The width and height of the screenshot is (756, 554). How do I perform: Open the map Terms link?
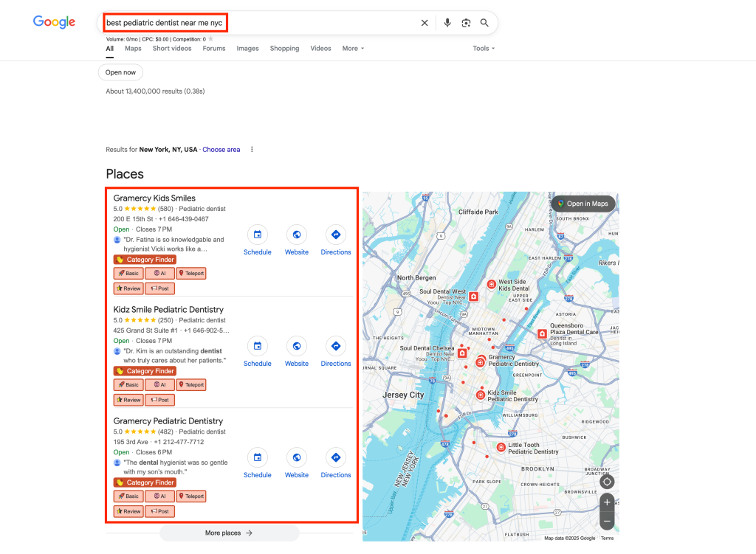tap(607, 538)
